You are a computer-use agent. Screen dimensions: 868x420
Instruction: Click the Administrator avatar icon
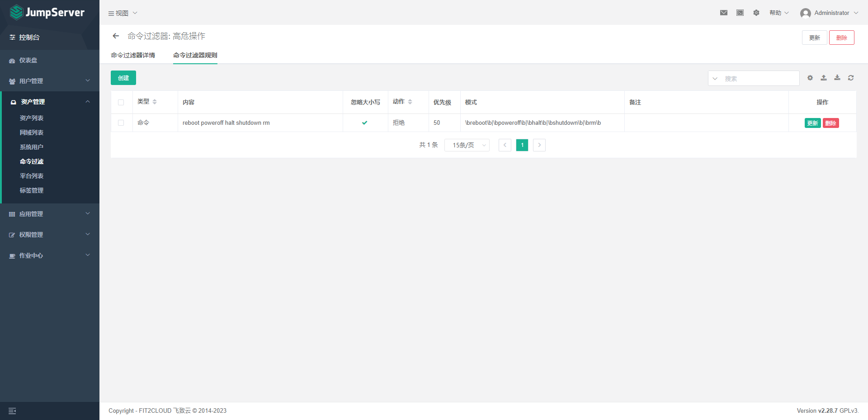pyautogui.click(x=806, y=13)
